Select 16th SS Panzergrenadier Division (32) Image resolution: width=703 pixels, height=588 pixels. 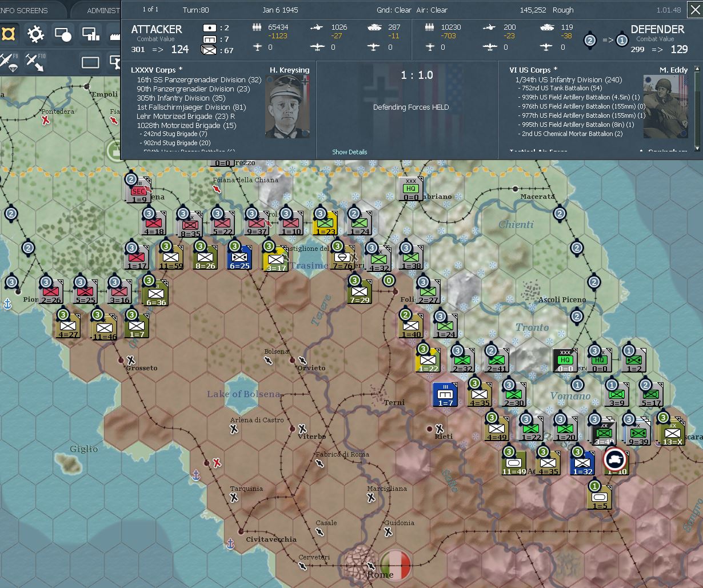[x=199, y=80]
